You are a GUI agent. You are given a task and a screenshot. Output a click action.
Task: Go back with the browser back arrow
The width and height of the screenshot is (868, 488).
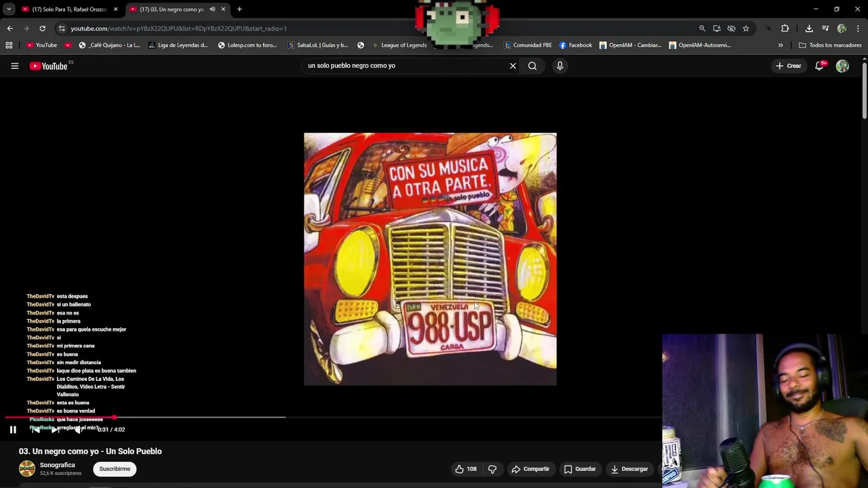(9, 28)
